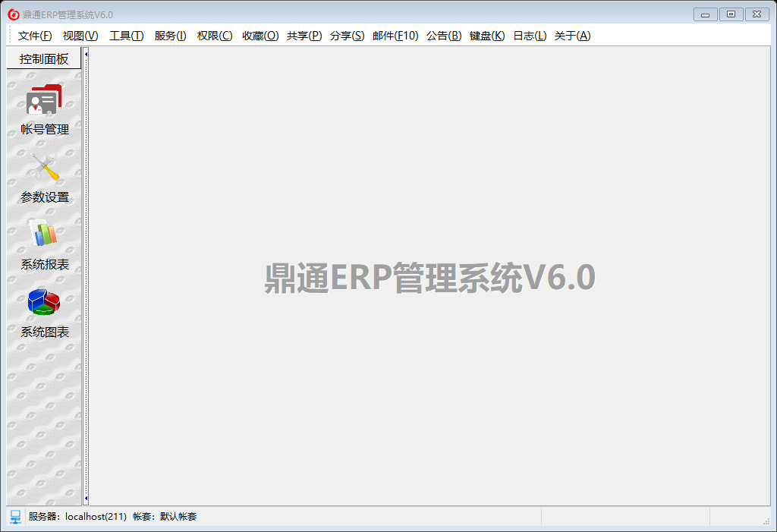777x532 pixels.
Task: Open the 帐号管理 account management icon
Action: [x=44, y=100]
